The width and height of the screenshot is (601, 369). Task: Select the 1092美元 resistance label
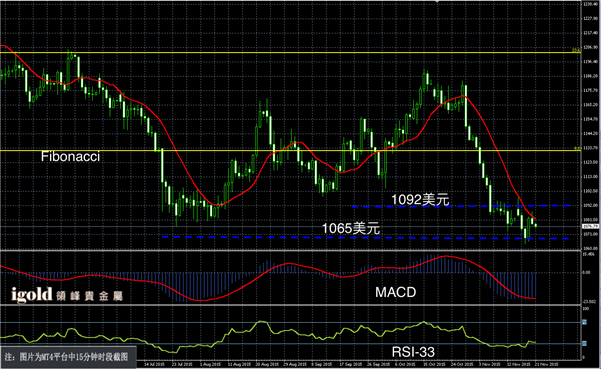click(x=420, y=200)
